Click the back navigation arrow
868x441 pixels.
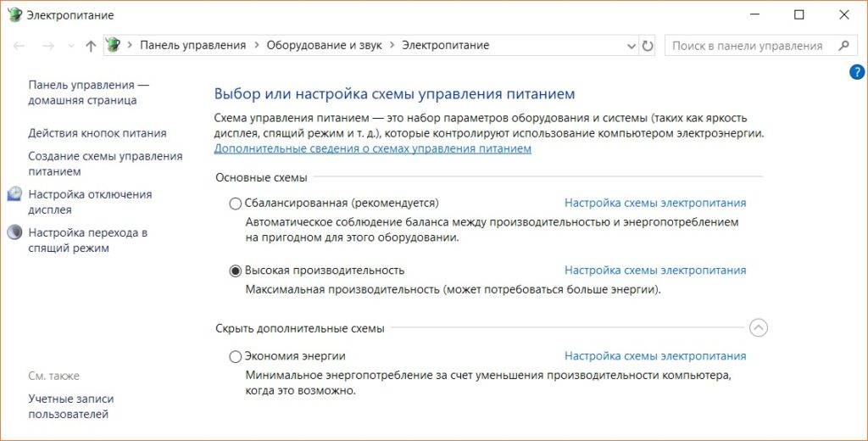pyautogui.click(x=19, y=46)
